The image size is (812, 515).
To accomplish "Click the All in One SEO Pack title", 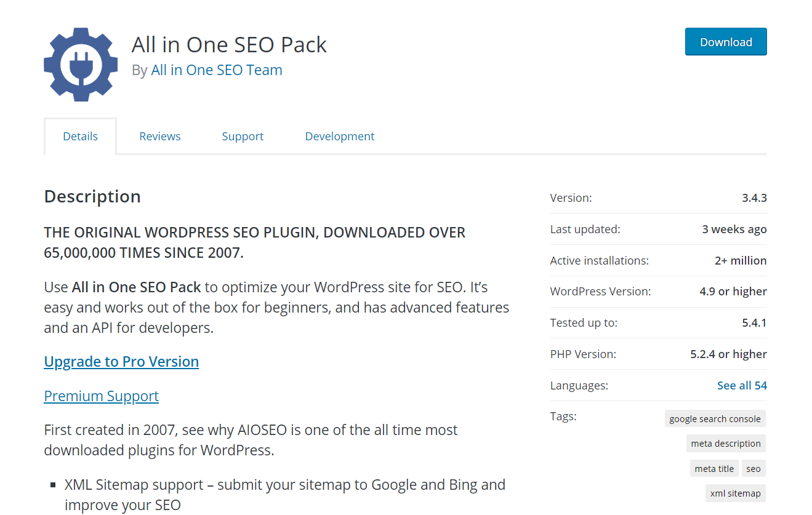I will tap(229, 44).
